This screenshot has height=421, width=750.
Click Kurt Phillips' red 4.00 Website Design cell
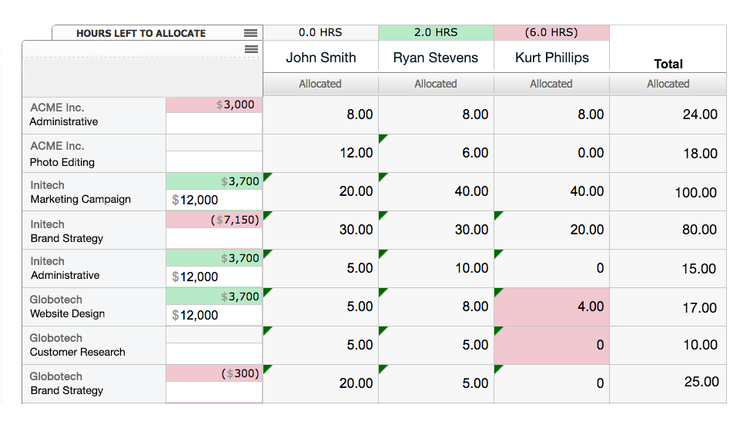[551, 307]
